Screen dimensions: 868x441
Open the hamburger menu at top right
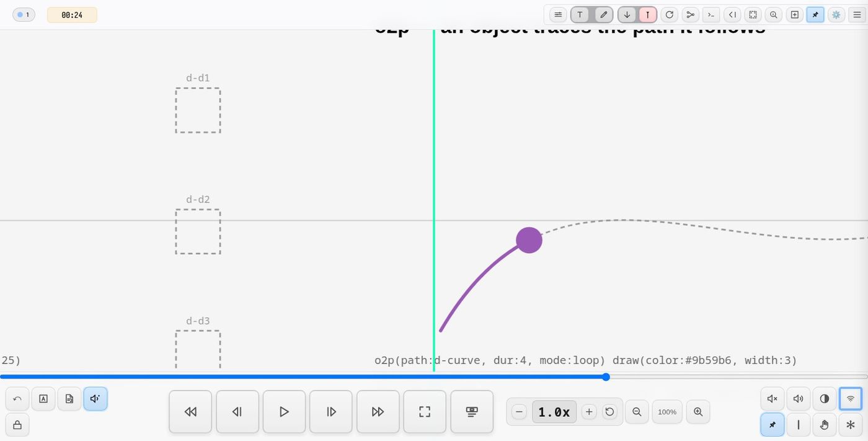[x=857, y=15]
